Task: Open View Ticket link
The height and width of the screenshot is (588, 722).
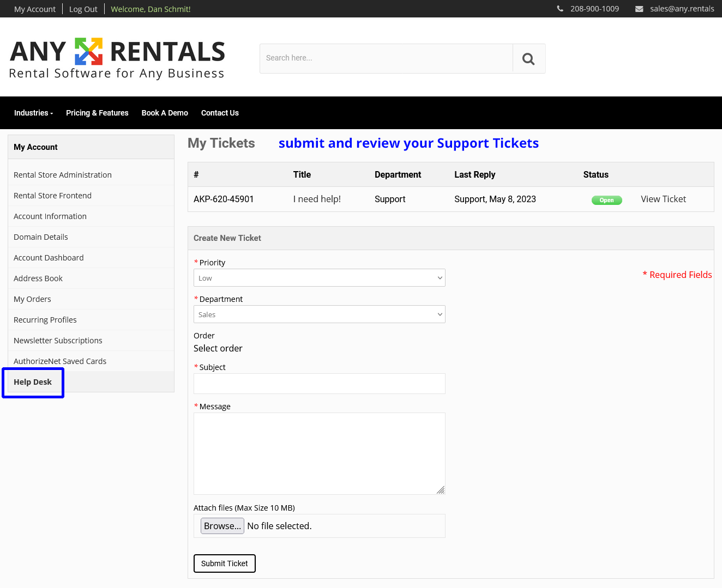Action: tap(663, 199)
